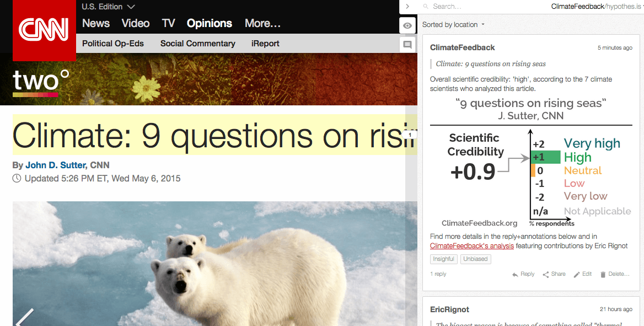The width and height of the screenshot is (644, 326).
Task: Expand the 1 reply thread
Action: (438, 274)
